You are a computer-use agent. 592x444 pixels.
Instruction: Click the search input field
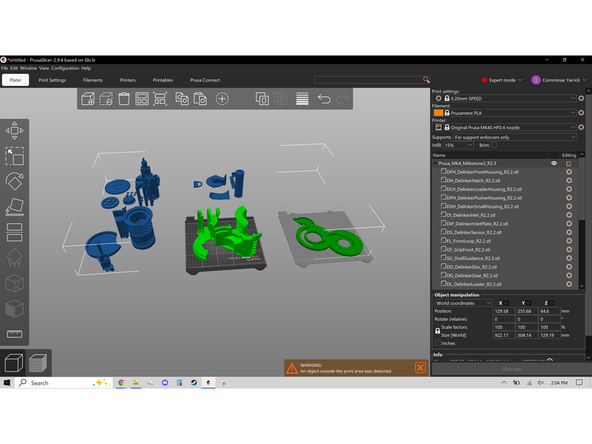pyautogui.click(x=368, y=80)
